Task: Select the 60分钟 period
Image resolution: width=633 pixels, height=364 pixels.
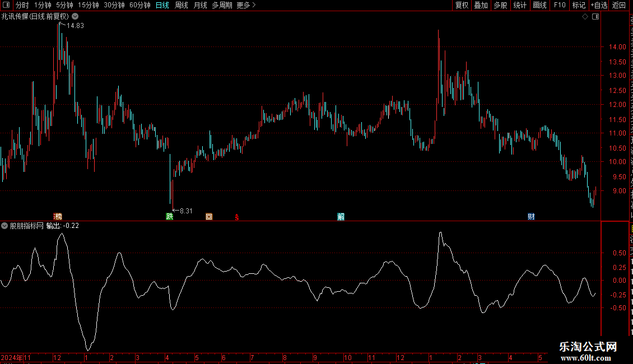Action: [140, 5]
